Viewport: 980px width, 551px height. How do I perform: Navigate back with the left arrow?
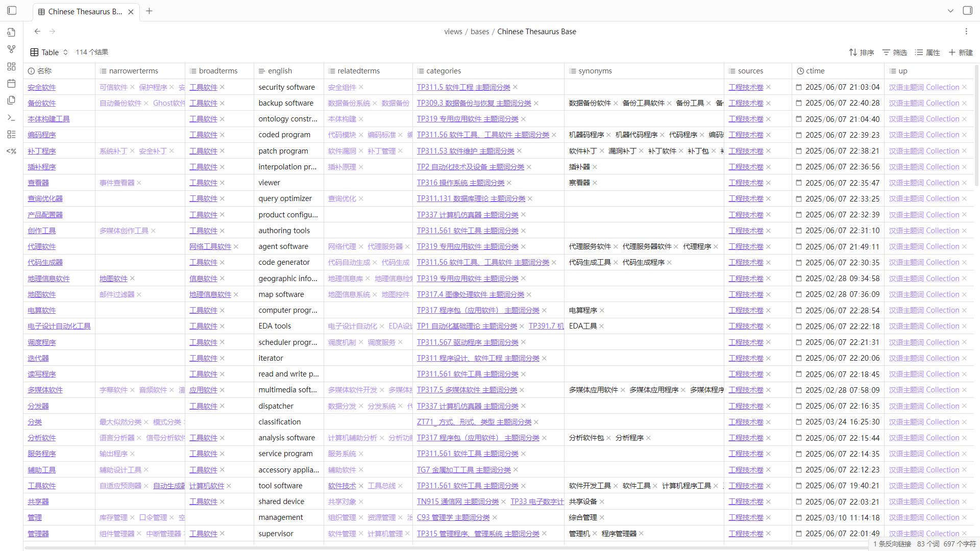pyautogui.click(x=37, y=32)
